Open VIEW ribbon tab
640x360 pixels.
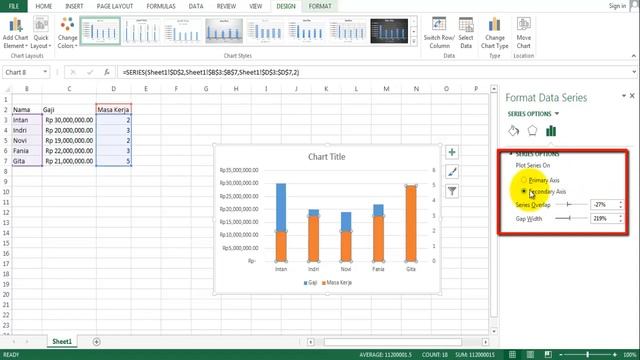point(256,6)
